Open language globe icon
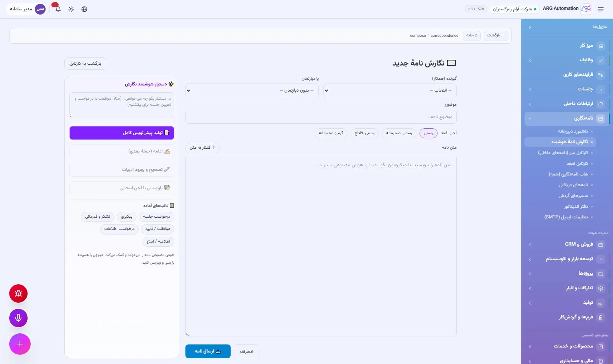The height and width of the screenshot is (364, 613). click(84, 9)
